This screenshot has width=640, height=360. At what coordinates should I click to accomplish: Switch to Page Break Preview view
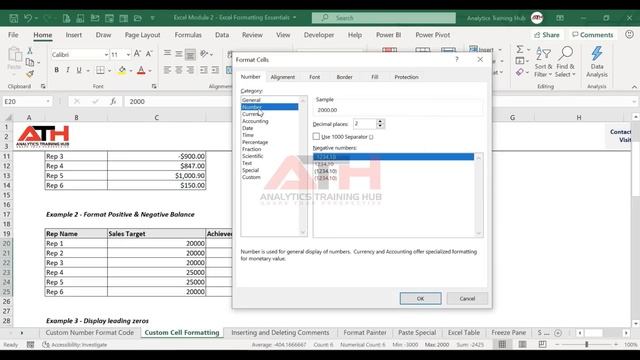pyautogui.click(x=542, y=344)
